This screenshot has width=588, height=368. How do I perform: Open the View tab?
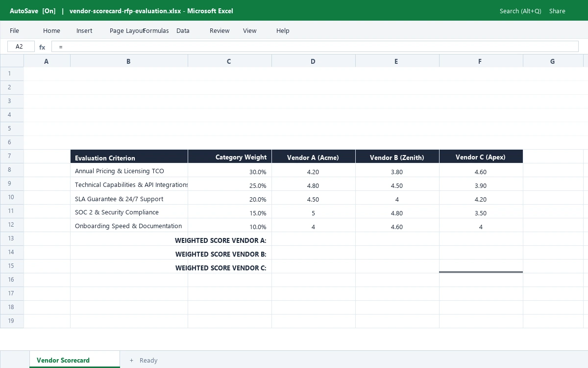[249, 30]
